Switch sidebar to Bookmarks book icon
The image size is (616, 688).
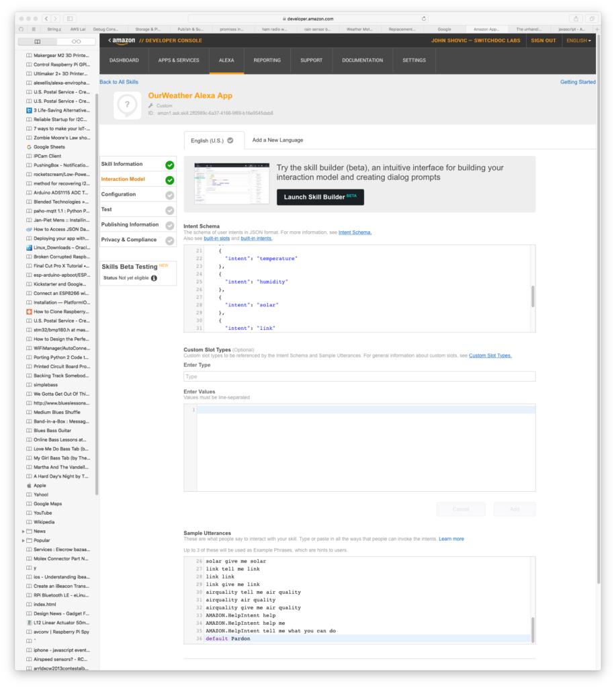coord(38,42)
